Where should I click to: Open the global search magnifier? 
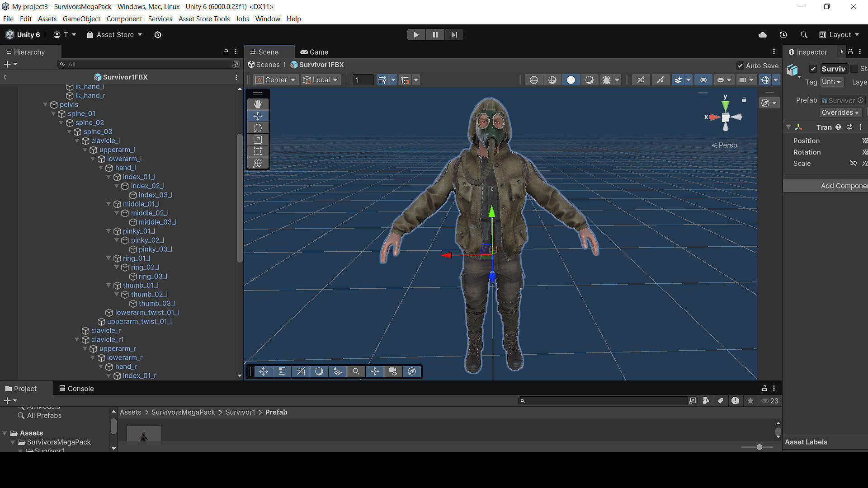click(x=804, y=35)
